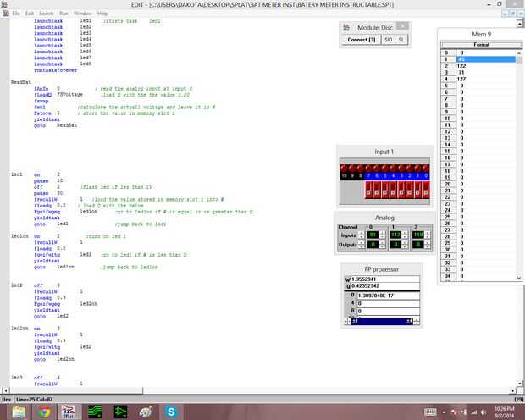Toggle Input 1 switch number 5
The width and height of the screenshot is (525, 420).
click(384, 190)
